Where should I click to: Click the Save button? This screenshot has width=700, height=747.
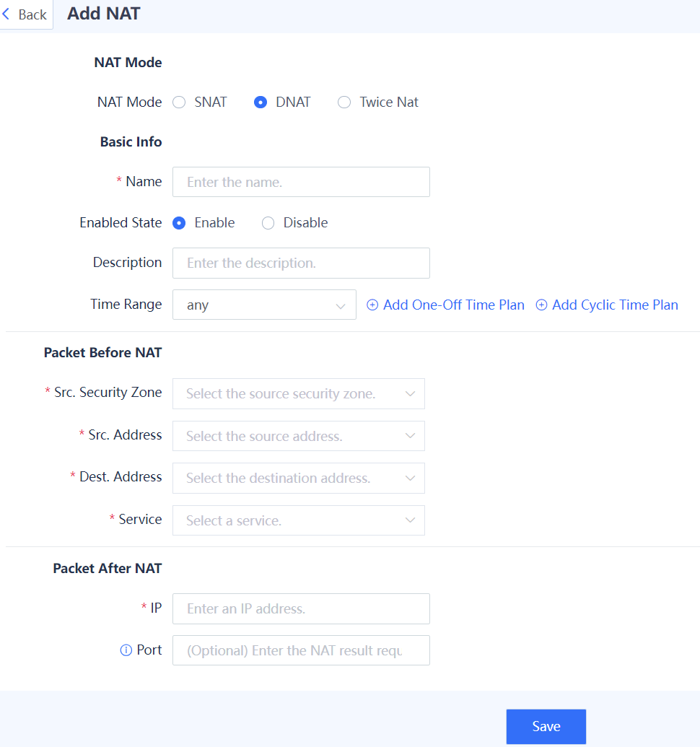tap(546, 727)
